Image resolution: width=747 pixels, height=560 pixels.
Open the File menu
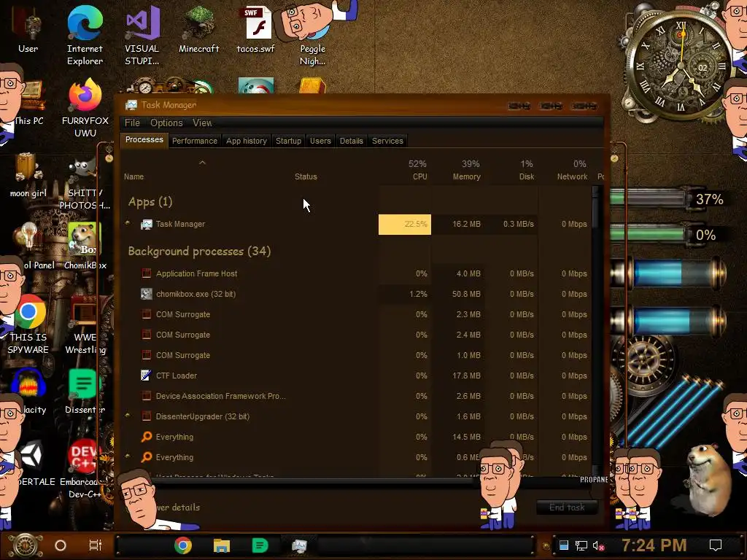132,122
